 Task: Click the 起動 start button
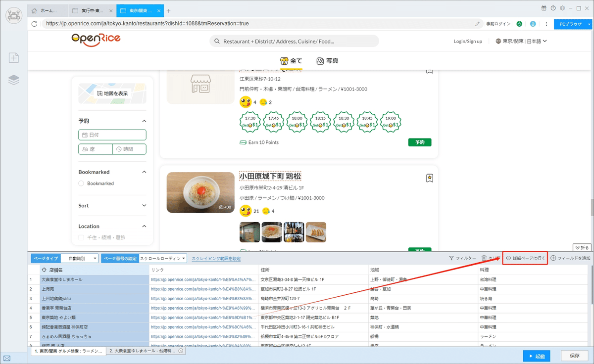(x=536, y=356)
